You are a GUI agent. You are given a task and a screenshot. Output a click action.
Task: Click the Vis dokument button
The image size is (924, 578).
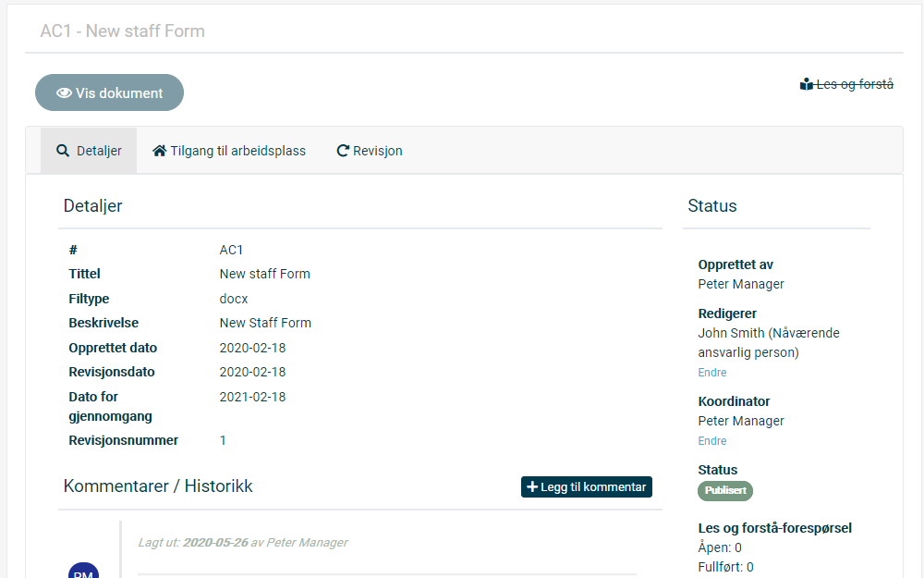(x=110, y=92)
